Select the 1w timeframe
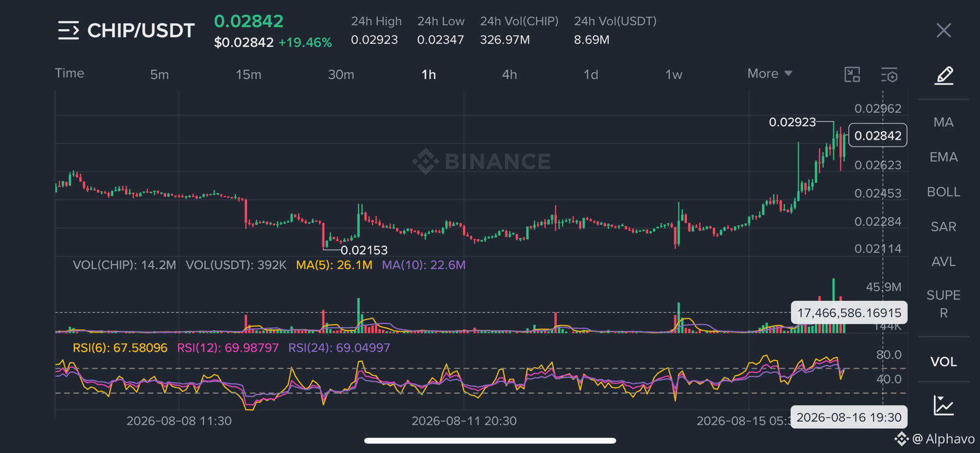The height and width of the screenshot is (453, 980). pos(674,74)
